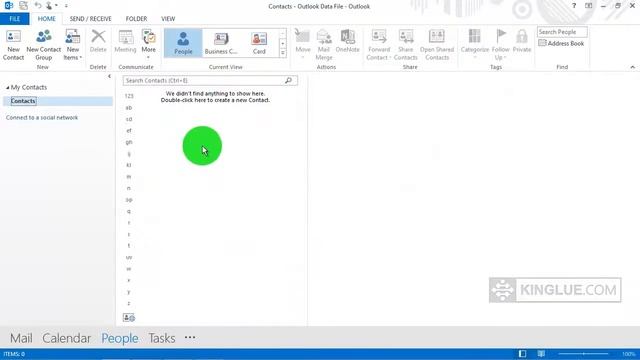The image size is (640, 360).
Task: Jump to the gh index letter
Action: click(x=129, y=142)
